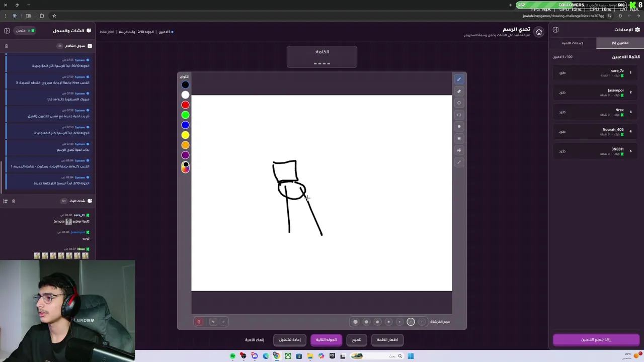This screenshot has width=644, height=362.
Task: Undo the last drawing stroke
Action: coord(213,322)
